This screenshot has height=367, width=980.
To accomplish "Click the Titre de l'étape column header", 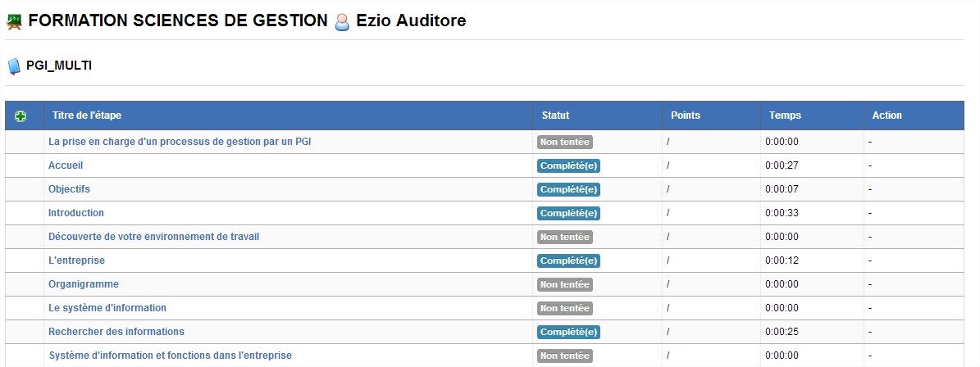I will pos(87,116).
